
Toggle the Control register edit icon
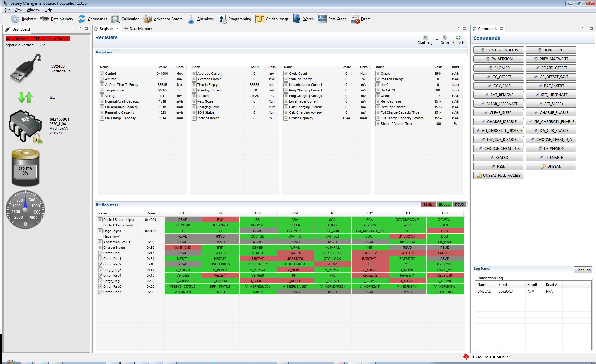tap(102, 74)
